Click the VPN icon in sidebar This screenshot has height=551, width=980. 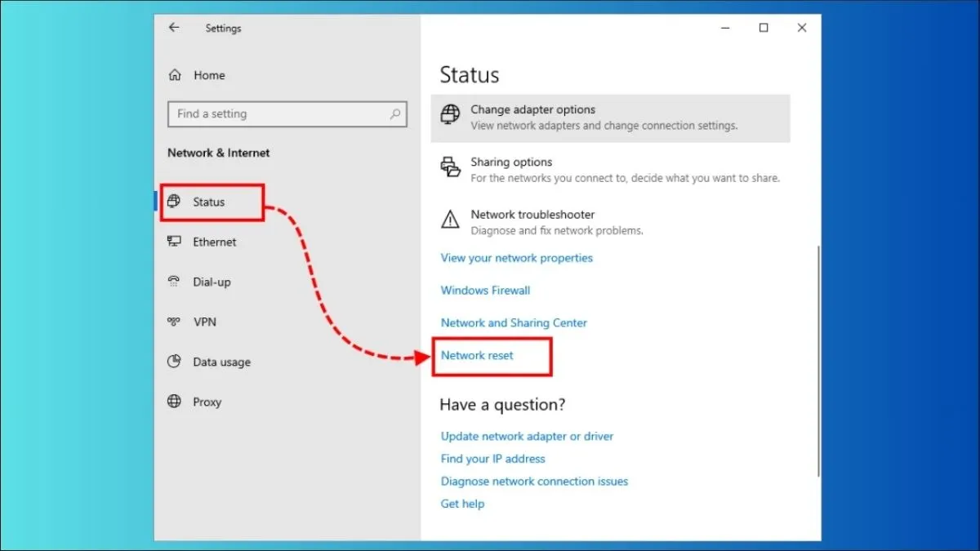pyautogui.click(x=174, y=322)
